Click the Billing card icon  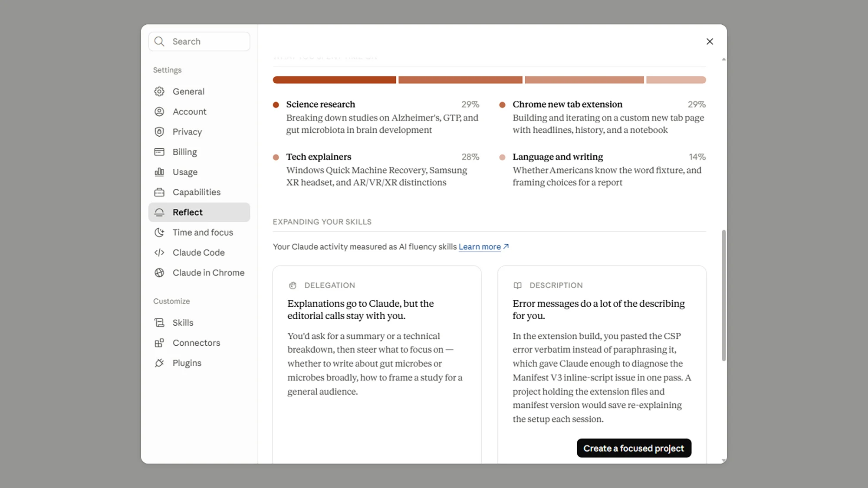pos(159,152)
